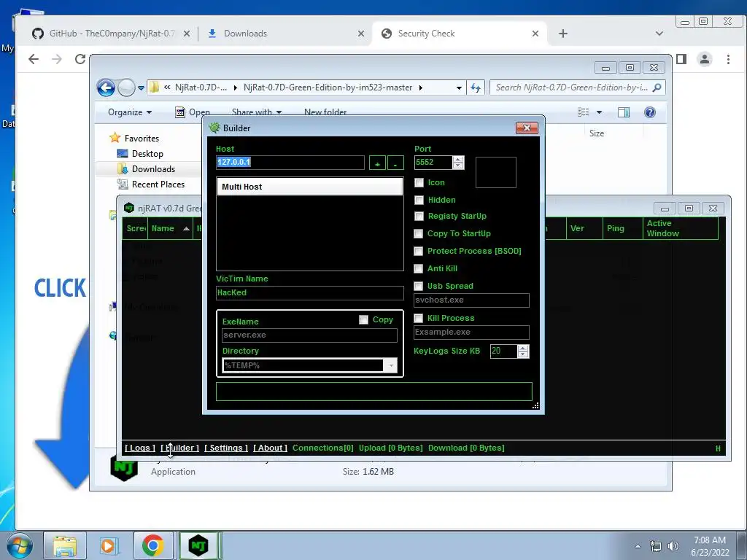The width and height of the screenshot is (747, 560).
Task: Click Explorer's blue Back arrow button
Action: pyautogui.click(x=106, y=87)
